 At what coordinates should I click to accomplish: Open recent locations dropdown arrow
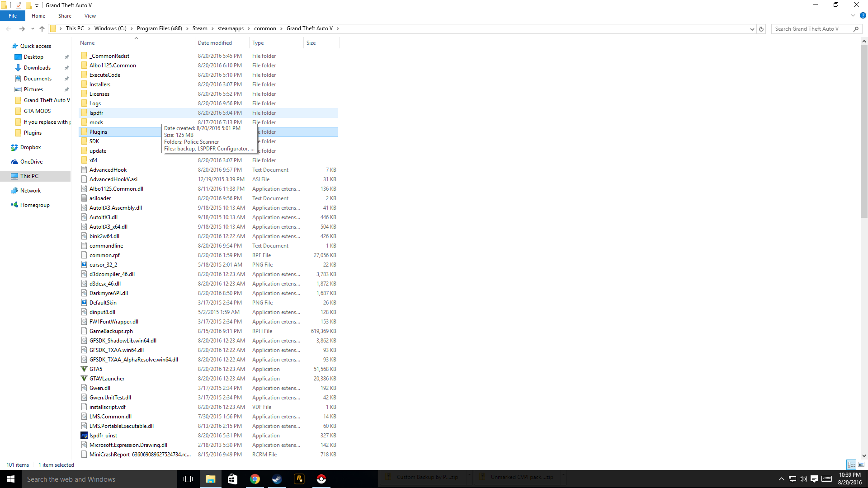click(x=33, y=29)
